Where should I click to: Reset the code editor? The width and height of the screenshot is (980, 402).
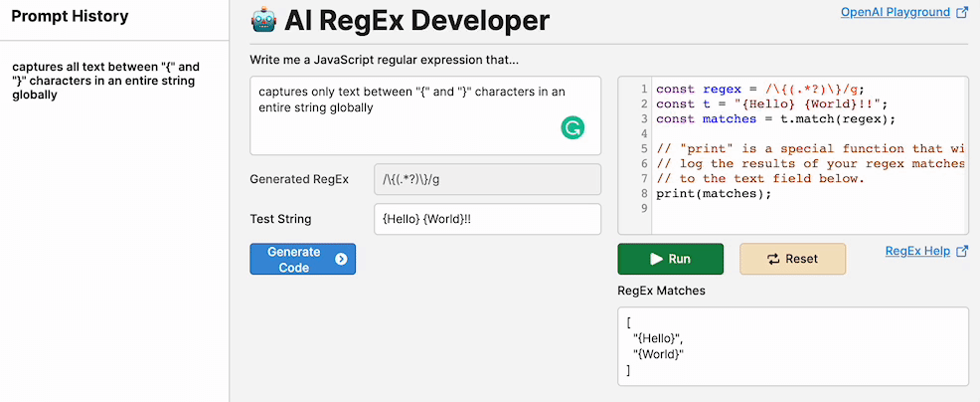(792, 259)
